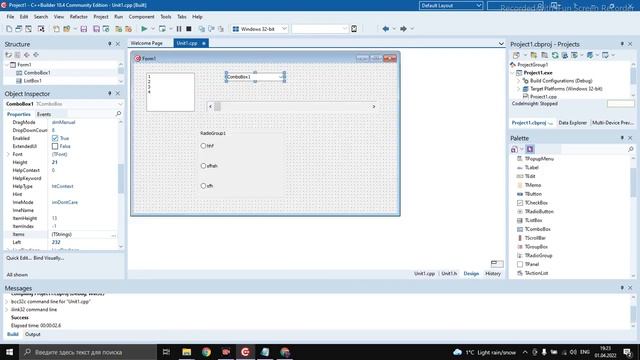Open Windows Start menu
640x360 pixels.
(9, 352)
